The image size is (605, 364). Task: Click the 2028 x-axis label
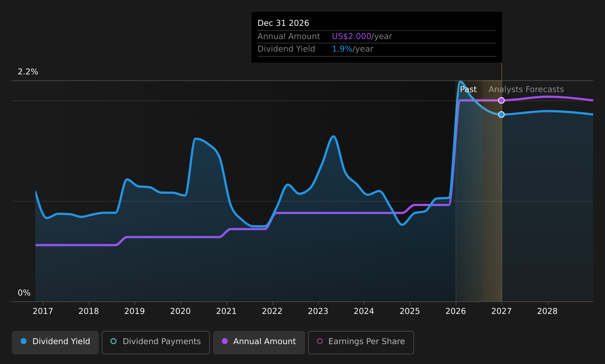[548, 311]
